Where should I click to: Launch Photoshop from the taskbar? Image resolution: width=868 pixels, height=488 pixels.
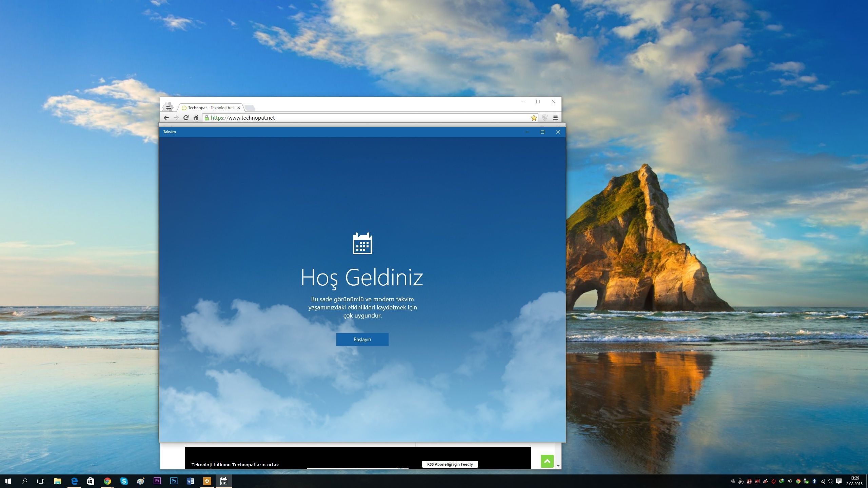(174, 481)
